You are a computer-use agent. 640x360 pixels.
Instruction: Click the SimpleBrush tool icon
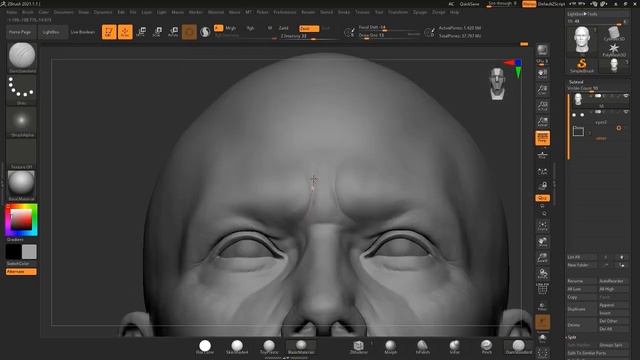(582, 65)
